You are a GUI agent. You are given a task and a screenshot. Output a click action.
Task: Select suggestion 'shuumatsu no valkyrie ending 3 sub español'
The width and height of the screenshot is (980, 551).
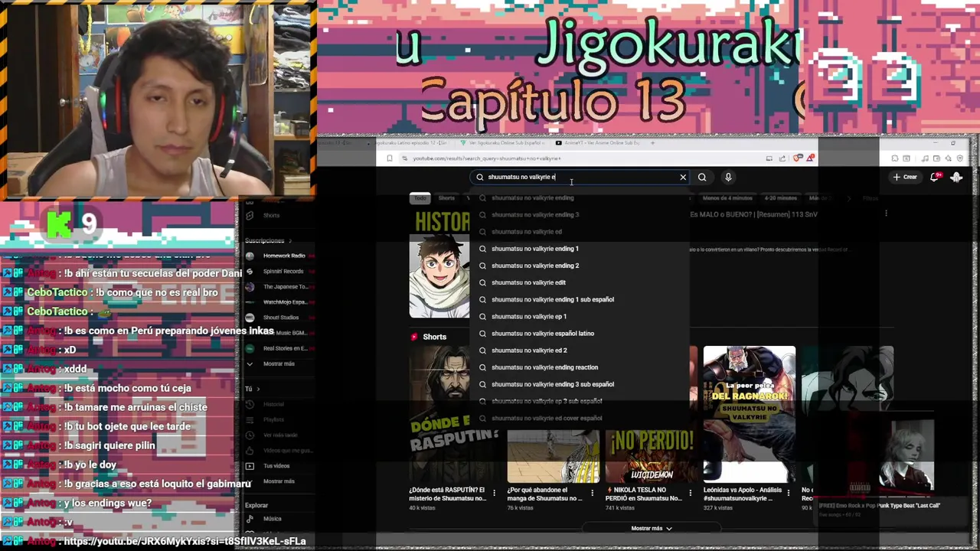580,384
